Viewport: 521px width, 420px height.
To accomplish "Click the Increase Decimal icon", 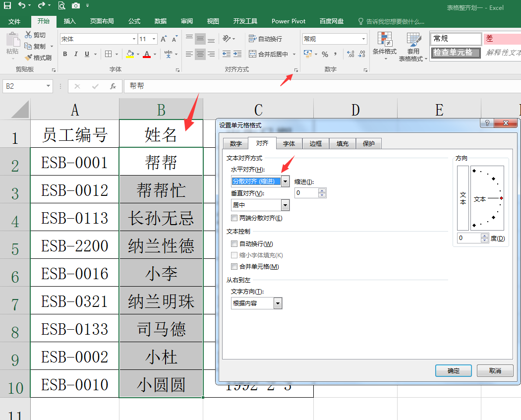I will click(350, 54).
